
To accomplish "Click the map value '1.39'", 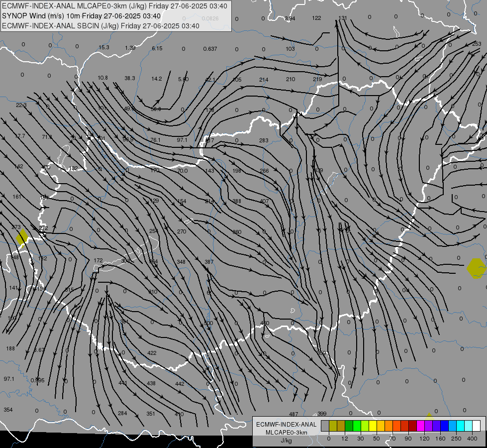I will (x=130, y=48).
